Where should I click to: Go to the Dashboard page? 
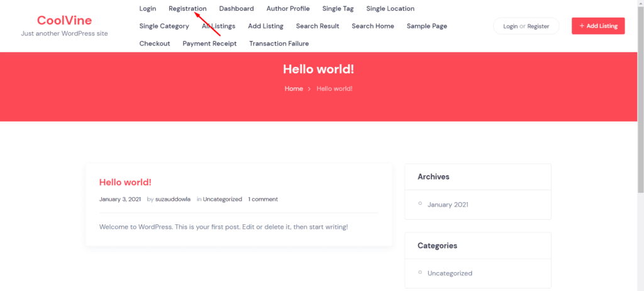[x=236, y=9]
